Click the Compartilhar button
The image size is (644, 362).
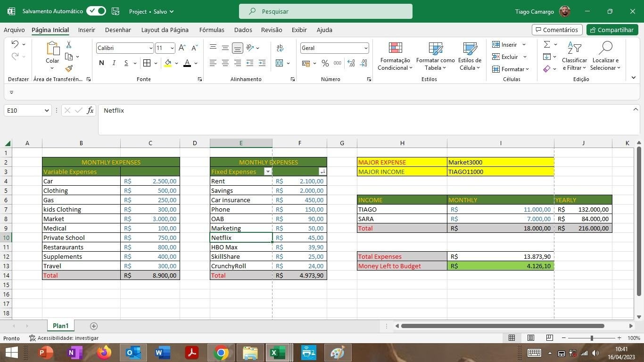tap(611, 30)
